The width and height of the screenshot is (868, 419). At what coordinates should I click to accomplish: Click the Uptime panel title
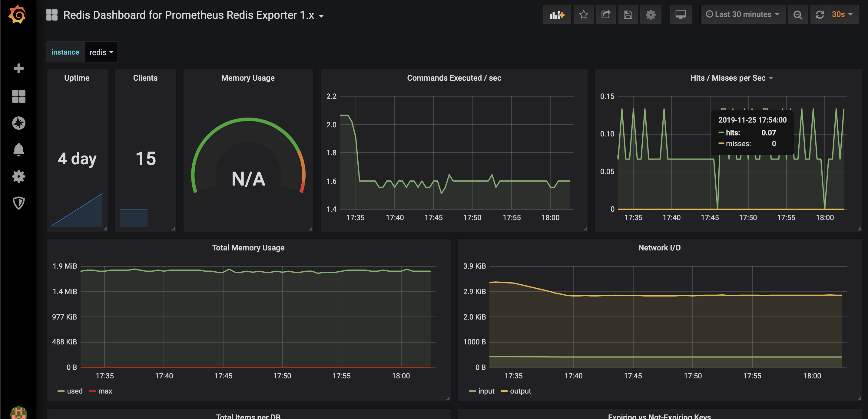(x=77, y=78)
